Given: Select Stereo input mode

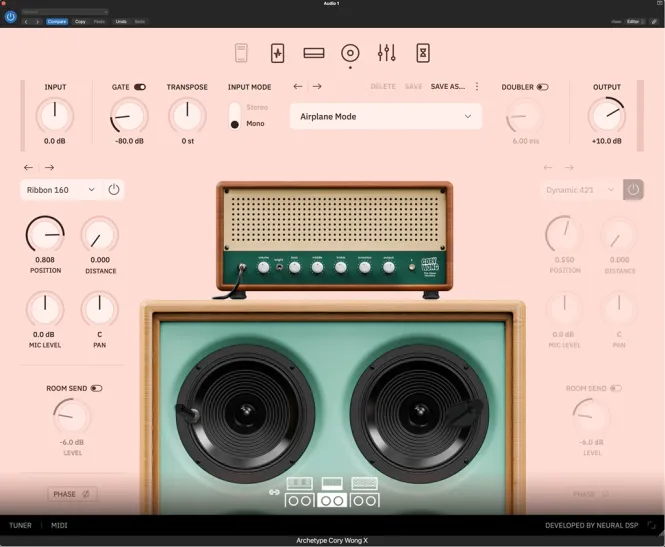Looking at the screenshot, I should tap(257, 107).
